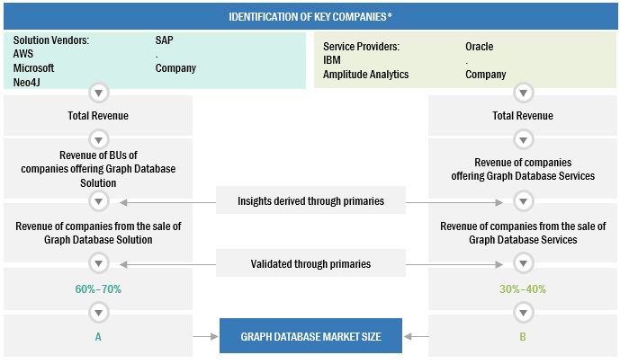
Task: Click the Revenue of BUs Graph Database Solution box
Action: [x=98, y=169]
